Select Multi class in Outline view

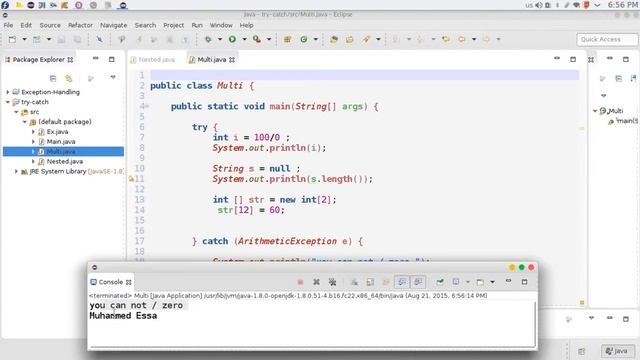point(611,111)
